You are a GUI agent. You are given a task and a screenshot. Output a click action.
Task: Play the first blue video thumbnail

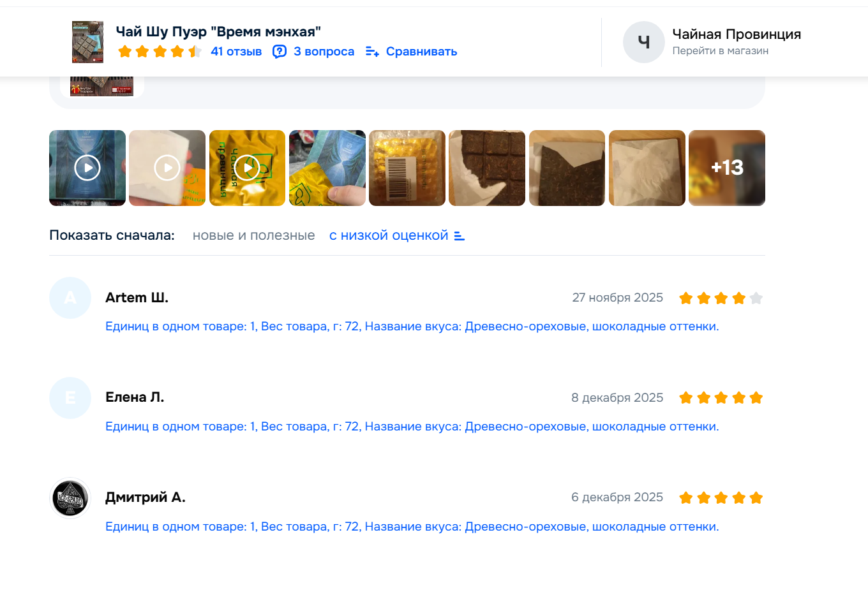(x=87, y=168)
